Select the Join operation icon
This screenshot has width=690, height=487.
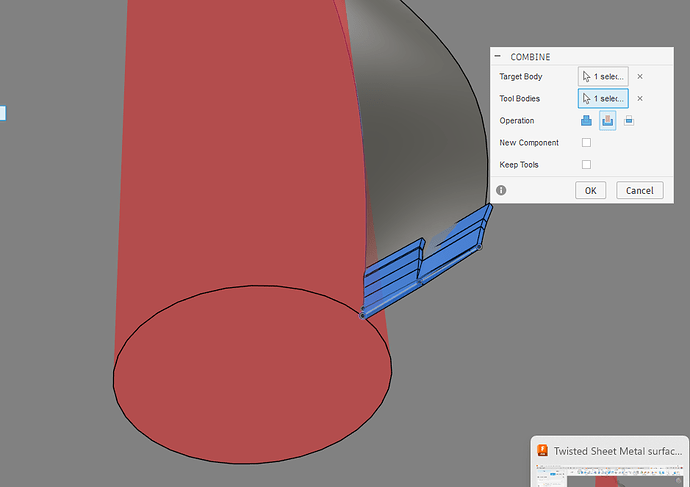tap(586, 121)
